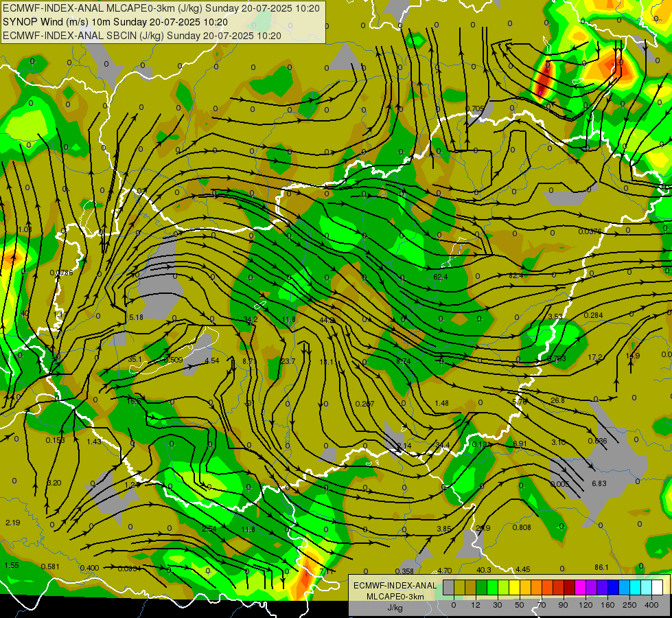Click the map value 86.1

click(602, 567)
